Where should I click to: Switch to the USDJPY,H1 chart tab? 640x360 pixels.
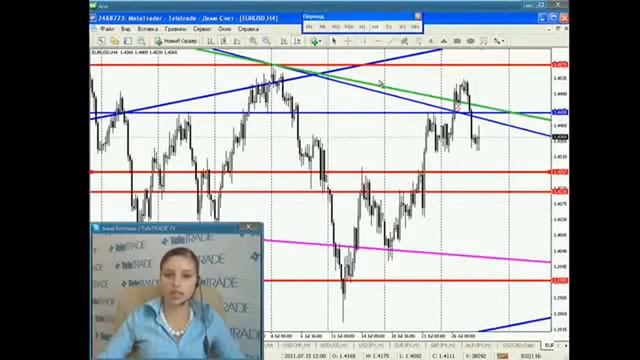371,346
